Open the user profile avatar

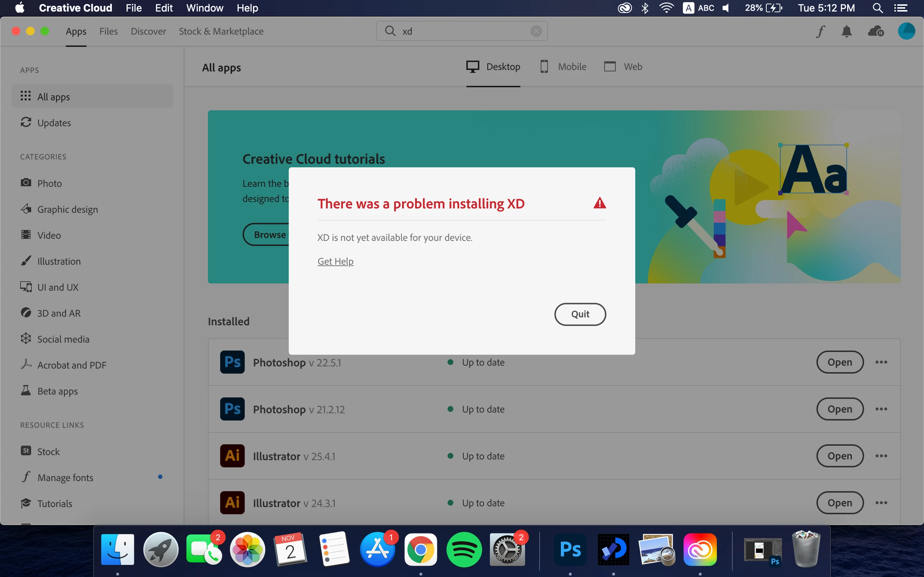click(906, 31)
